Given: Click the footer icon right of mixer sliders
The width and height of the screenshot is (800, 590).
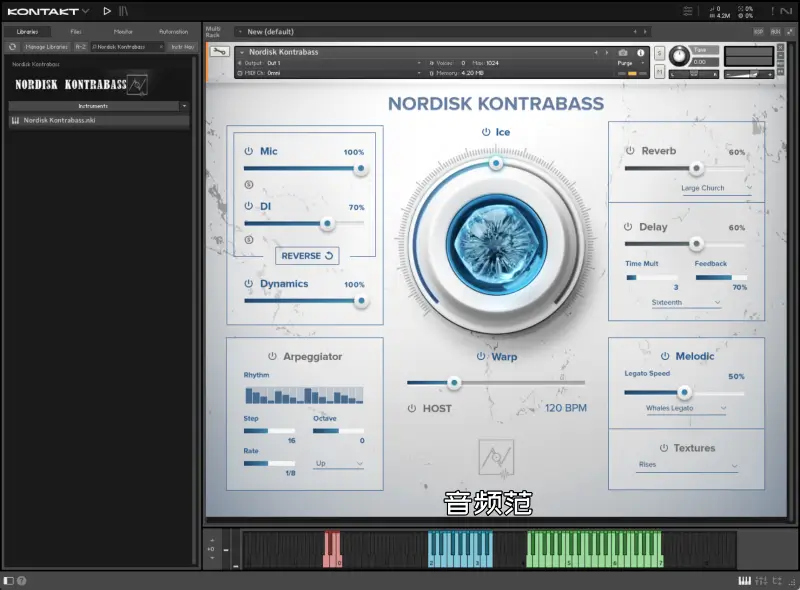Looking at the screenshot, I should click(777, 581).
